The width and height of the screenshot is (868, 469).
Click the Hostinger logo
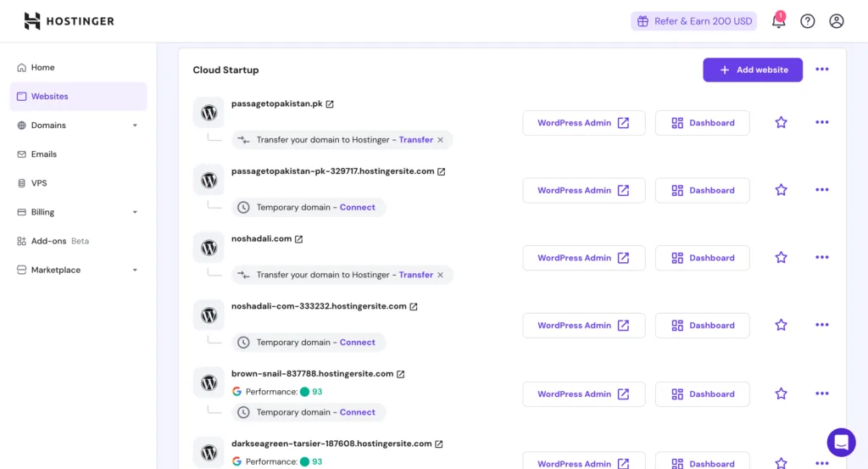tap(70, 21)
